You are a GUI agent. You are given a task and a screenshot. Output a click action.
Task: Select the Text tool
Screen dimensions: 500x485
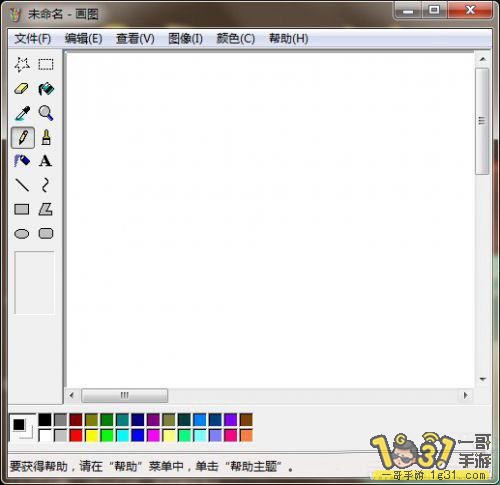coord(46,161)
